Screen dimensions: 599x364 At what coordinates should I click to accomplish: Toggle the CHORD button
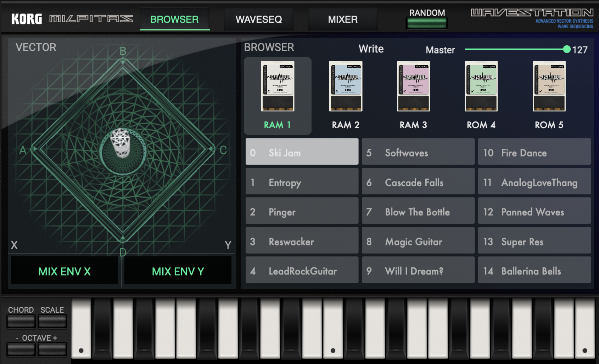(x=21, y=322)
